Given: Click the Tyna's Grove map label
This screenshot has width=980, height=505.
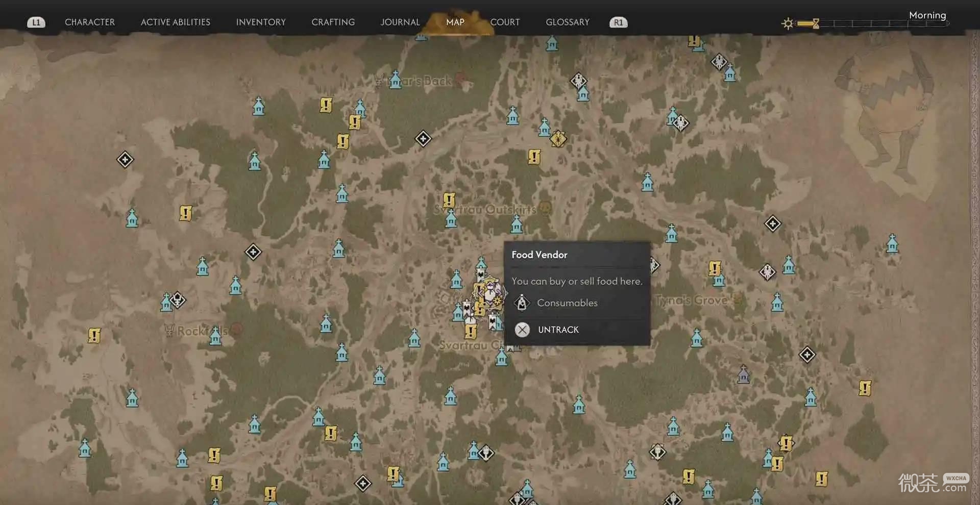Looking at the screenshot, I should (x=692, y=300).
